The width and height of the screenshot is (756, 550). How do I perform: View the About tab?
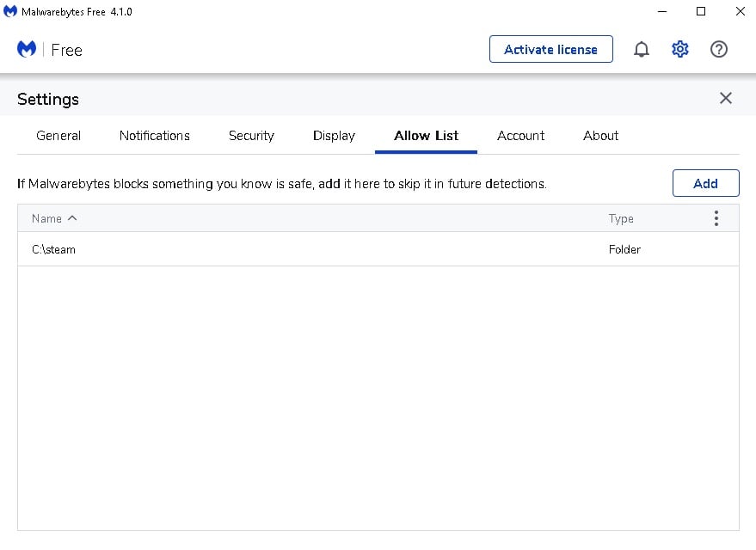point(600,136)
